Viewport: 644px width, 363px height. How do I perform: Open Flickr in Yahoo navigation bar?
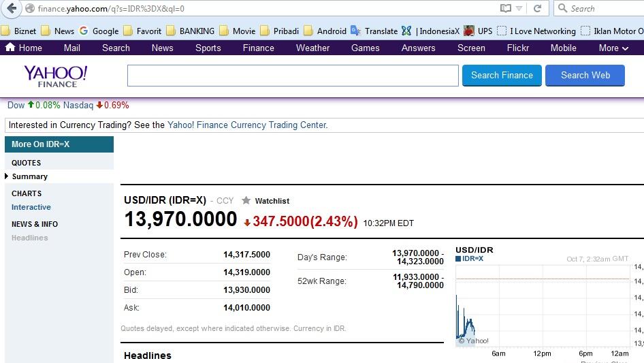pyautogui.click(x=517, y=48)
